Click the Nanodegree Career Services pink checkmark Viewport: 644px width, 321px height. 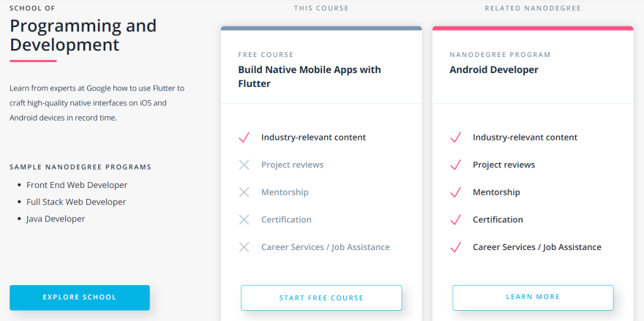click(x=455, y=247)
